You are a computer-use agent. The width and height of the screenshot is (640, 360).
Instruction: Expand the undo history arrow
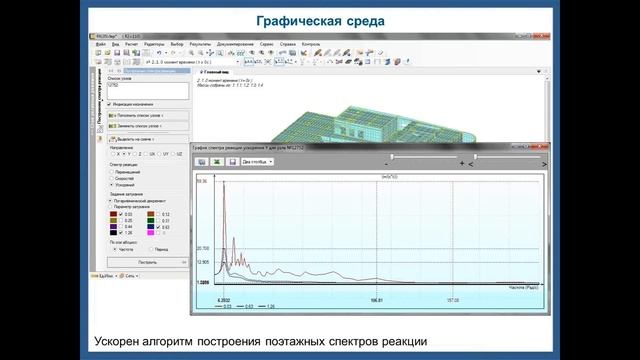[x=166, y=53]
